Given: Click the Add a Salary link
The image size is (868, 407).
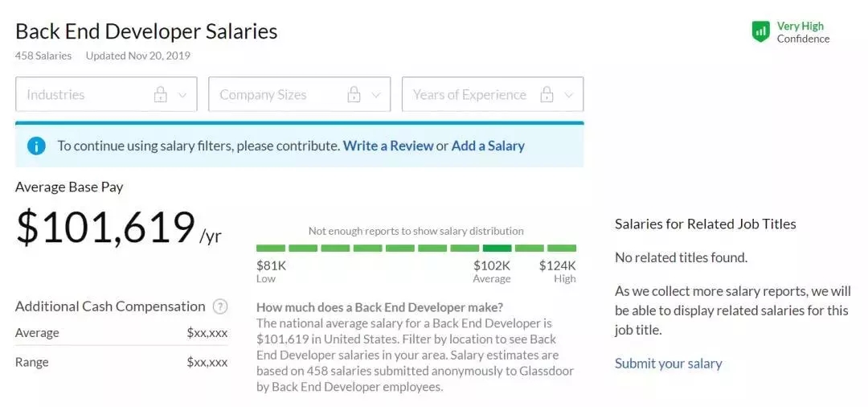Looking at the screenshot, I should click(488, 146).
